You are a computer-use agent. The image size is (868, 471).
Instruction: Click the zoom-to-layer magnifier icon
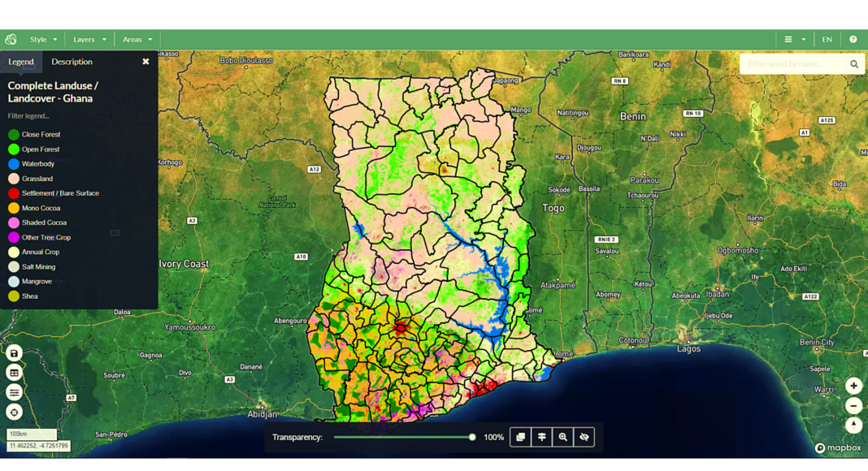(x=563, y=437)
